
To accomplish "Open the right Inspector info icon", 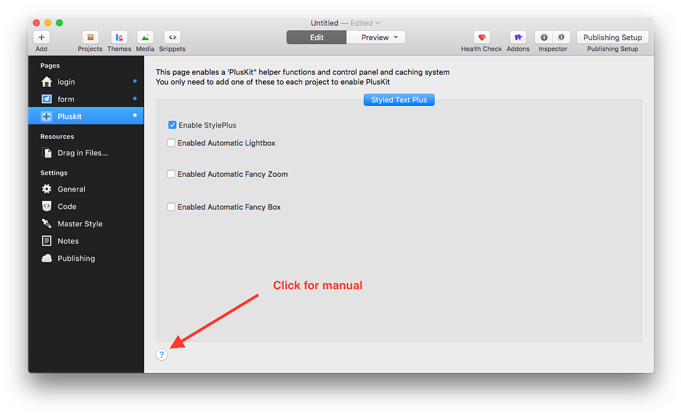I will [561, 37].
